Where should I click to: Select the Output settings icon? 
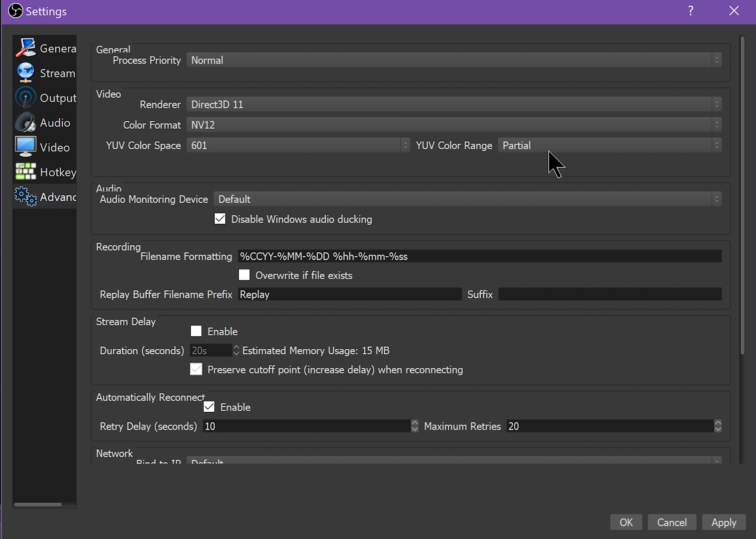coord(26,98)
